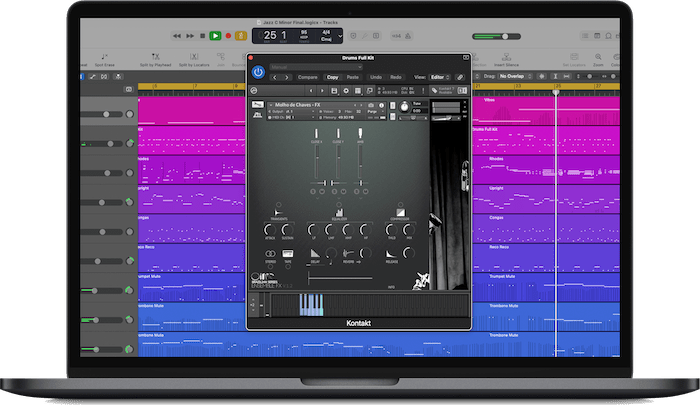The image size is (700, 405).
Task: Open Kontakt settings gear icon
Action: click(x=346, y=91)
